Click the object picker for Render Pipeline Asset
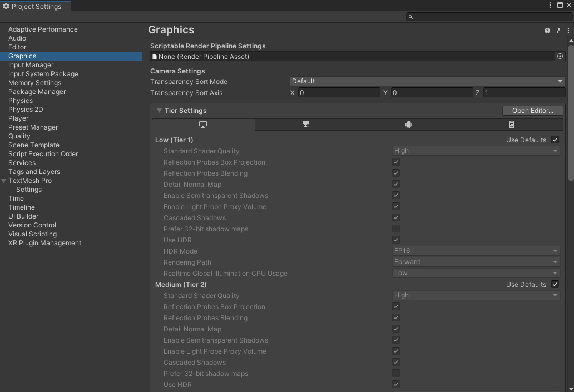 point(560,56)
